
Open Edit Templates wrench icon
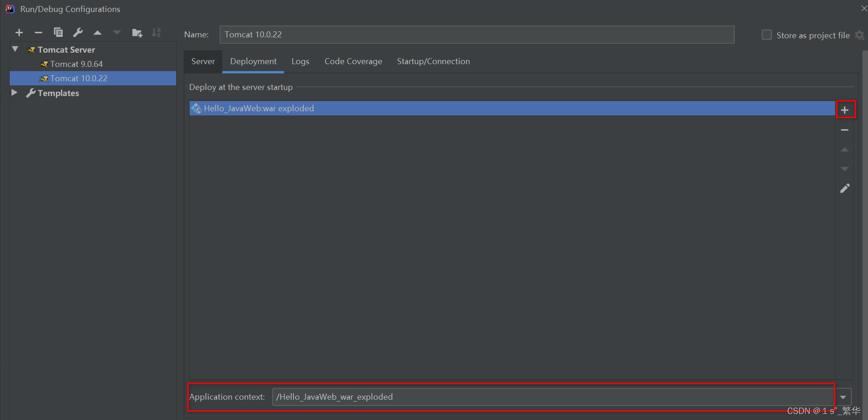(78, 32)
